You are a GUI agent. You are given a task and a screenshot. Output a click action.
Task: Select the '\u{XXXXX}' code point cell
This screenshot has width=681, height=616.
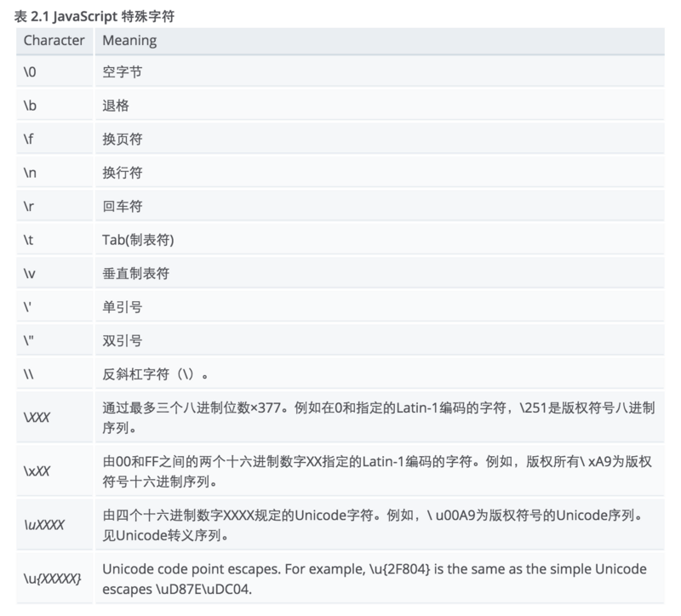(54, 579)
